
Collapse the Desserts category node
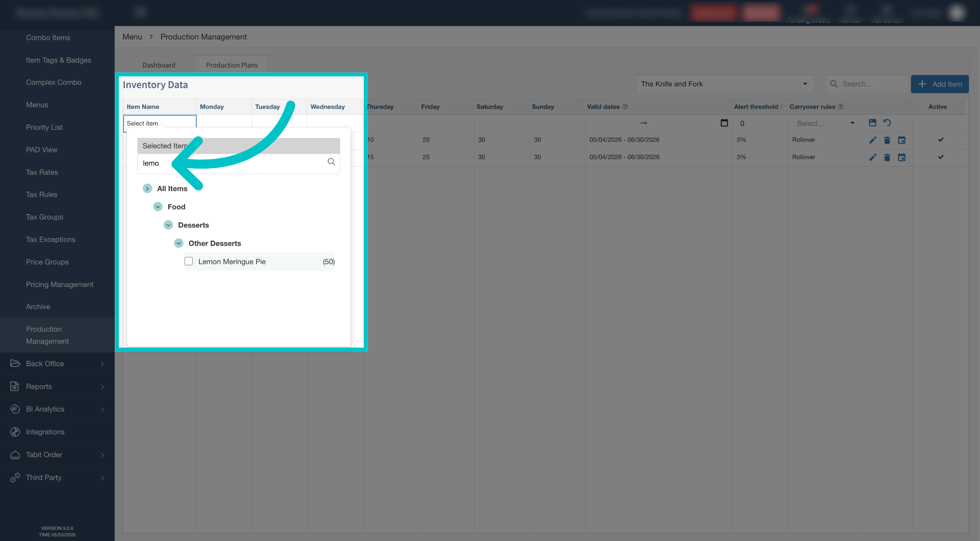[168, 225]
